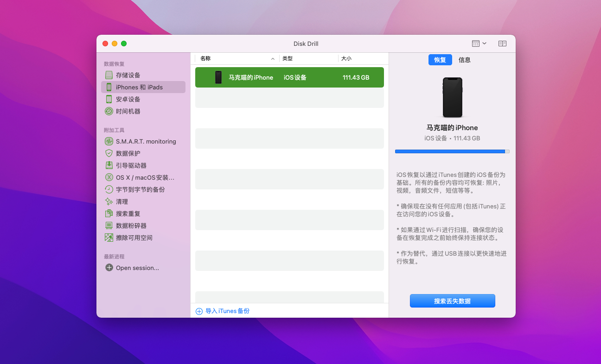Sort by 名称 column header arrow
601x364 pixels.
pos(273,59)
